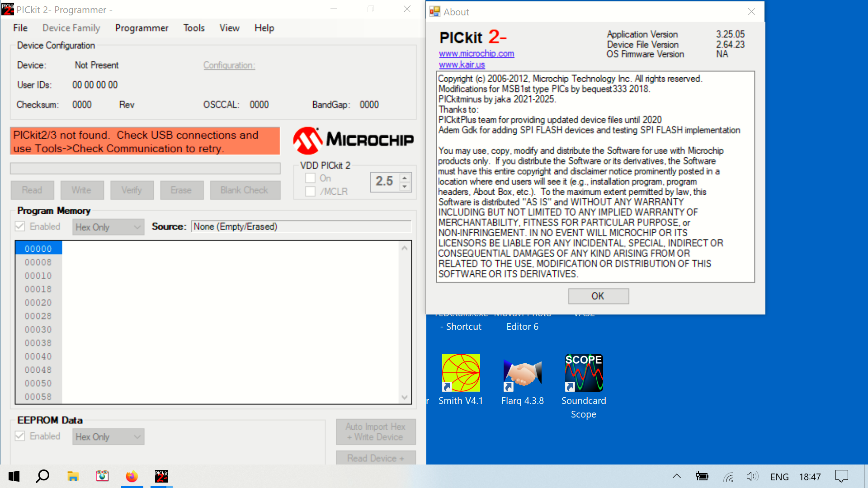Image resolution: width=868 pixels, height=488 pixels.
Task: Open Program Memory Hex Only dropdown
Action: pos(108,227)
